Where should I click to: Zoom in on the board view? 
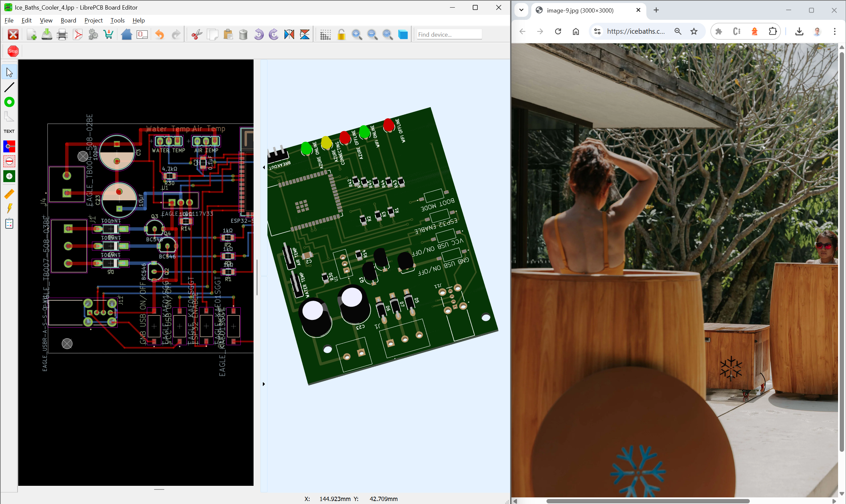pyautogui.click(x=357, y=34)
